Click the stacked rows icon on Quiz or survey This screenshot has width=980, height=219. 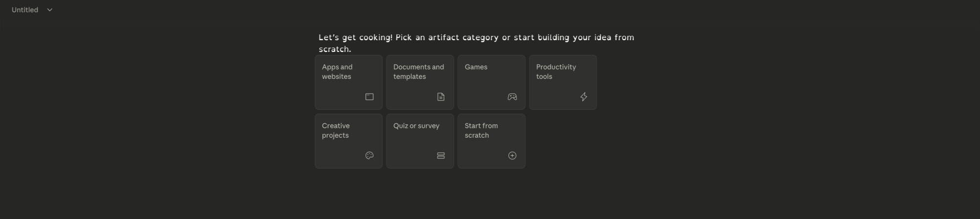(x=441, y=156)
